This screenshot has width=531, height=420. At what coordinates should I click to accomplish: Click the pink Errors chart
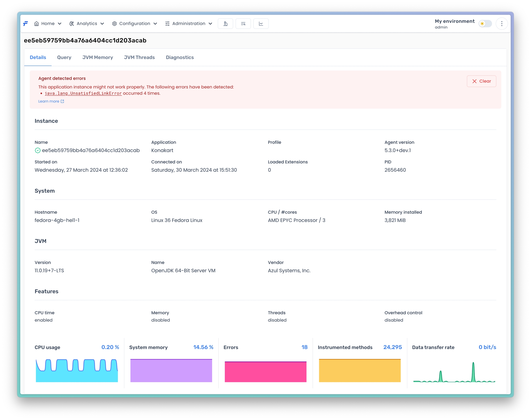pyautogui.click(x=265, y=372)
